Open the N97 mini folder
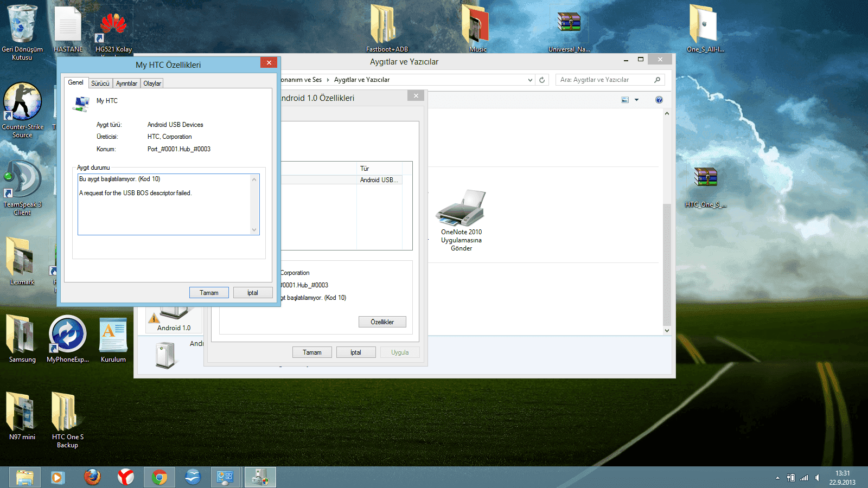The width and height of the screenshot is (868, 488). click(x=22, y=416)
